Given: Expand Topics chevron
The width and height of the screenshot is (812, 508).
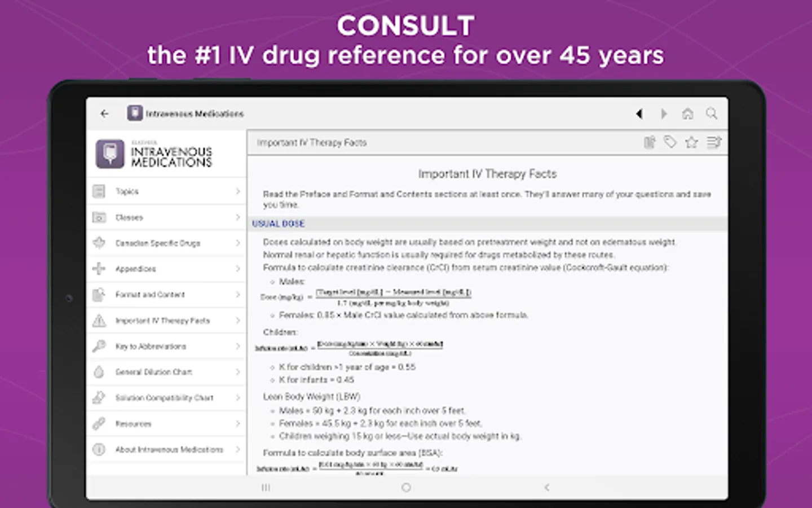Looking at the screenshot, I should coord(238,191).
